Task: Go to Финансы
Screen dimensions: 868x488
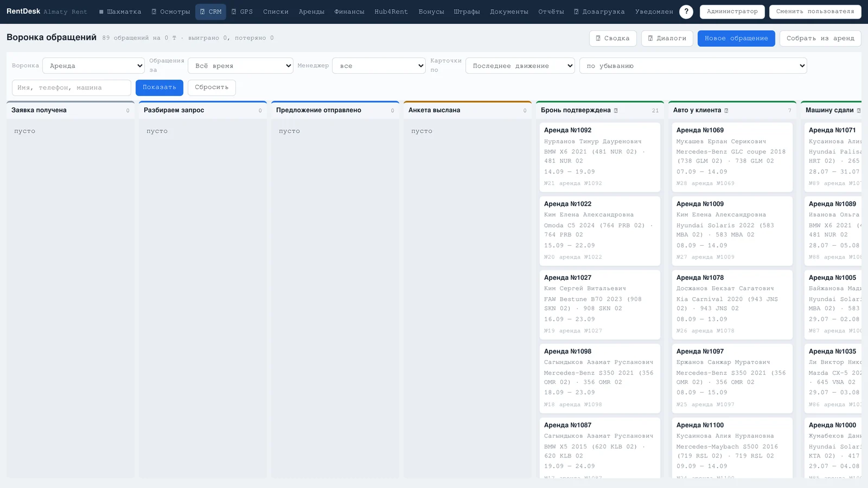Action: [349, 11]
